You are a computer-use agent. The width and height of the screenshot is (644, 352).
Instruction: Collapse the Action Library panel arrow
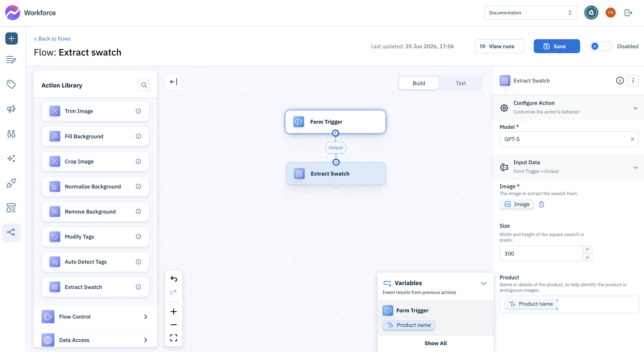(173, 82)
